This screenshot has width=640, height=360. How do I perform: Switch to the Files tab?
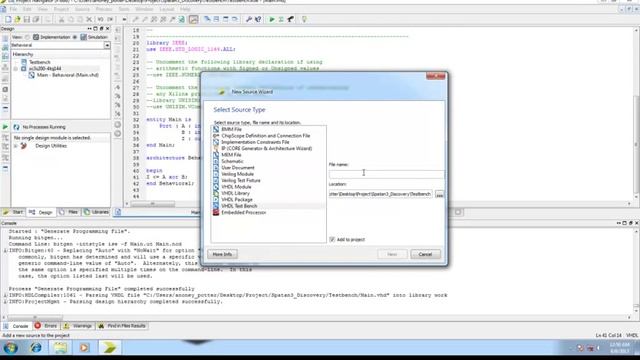pos(69,212)
